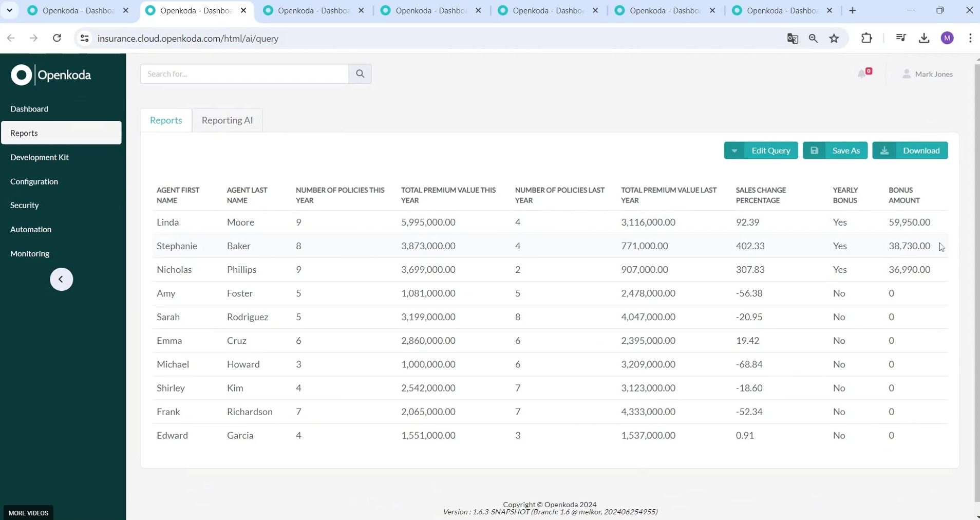Open the notifications bell

tap(862, 74)
